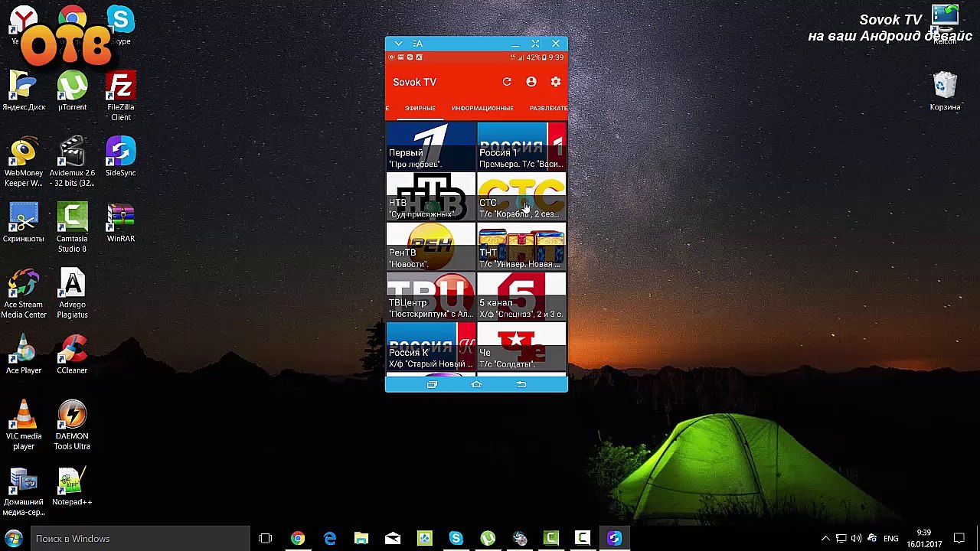Open the Домашний медиа-сервер shortcut
Image resolution: width=980 pixels, height=551 pixels.
tap(24, 491)
